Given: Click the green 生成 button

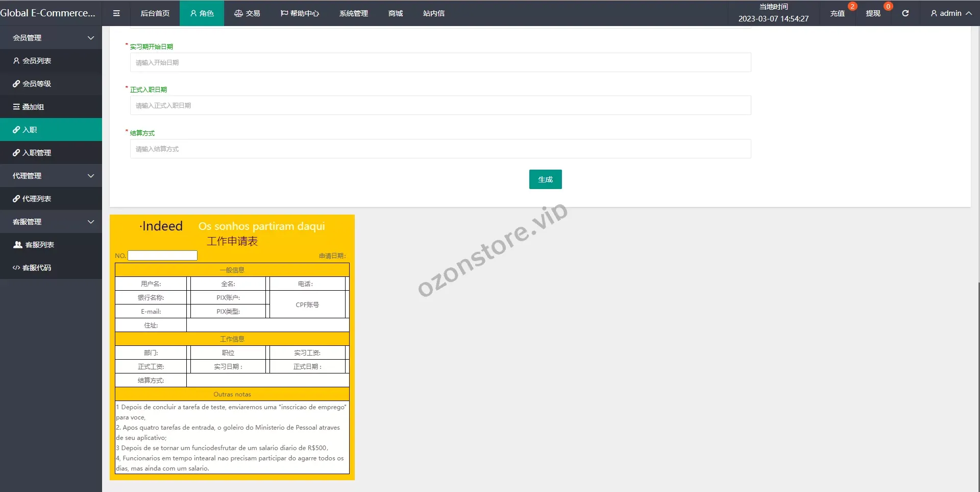Looking at the screenshot, I should click(545, 179).
